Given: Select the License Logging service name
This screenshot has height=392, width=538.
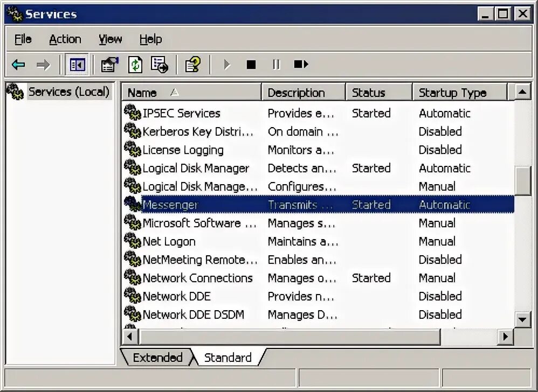Looking at the screenshot, I should (x=183, y=150).
